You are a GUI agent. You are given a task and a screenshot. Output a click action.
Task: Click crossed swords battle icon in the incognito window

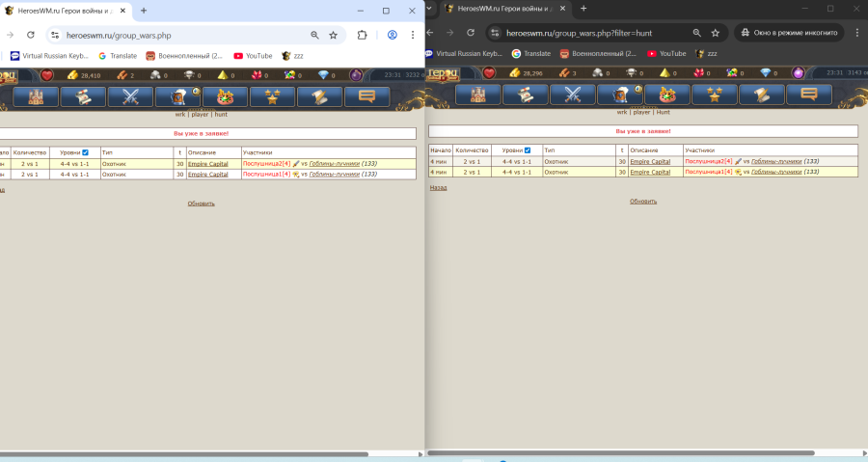(x=572, y=95)
